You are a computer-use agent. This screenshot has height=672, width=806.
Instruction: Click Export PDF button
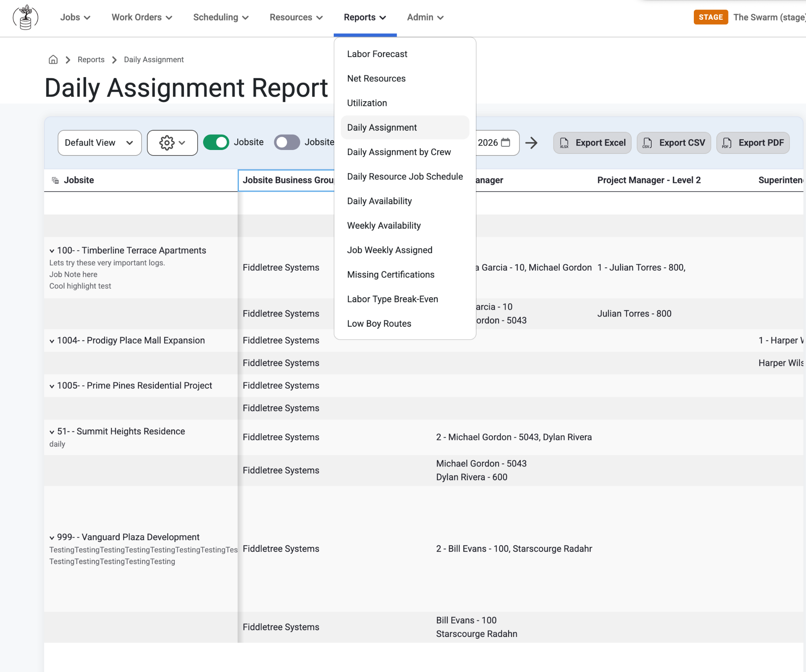tap(753, 143)
